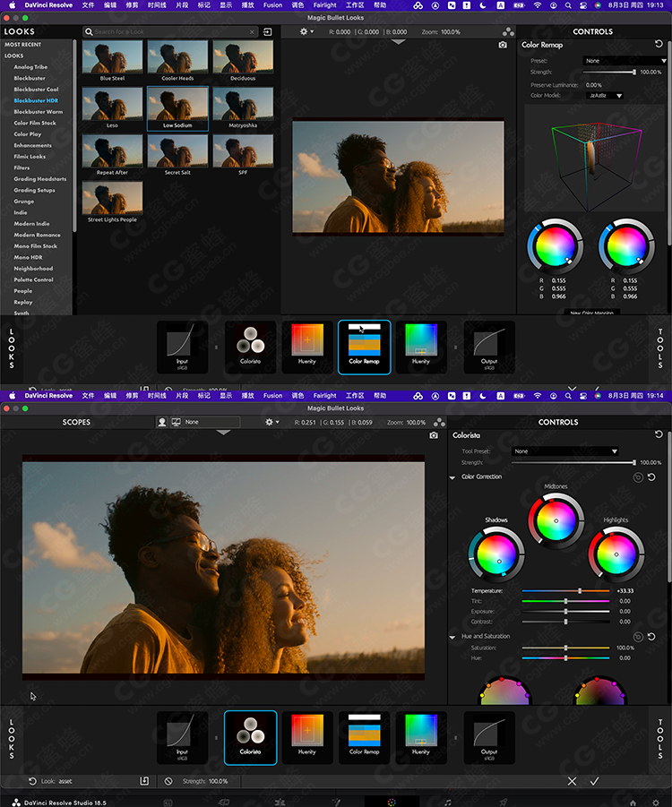Open Fairlight page via the music note icon
The image size is (672, 807).
pos(447,803)
